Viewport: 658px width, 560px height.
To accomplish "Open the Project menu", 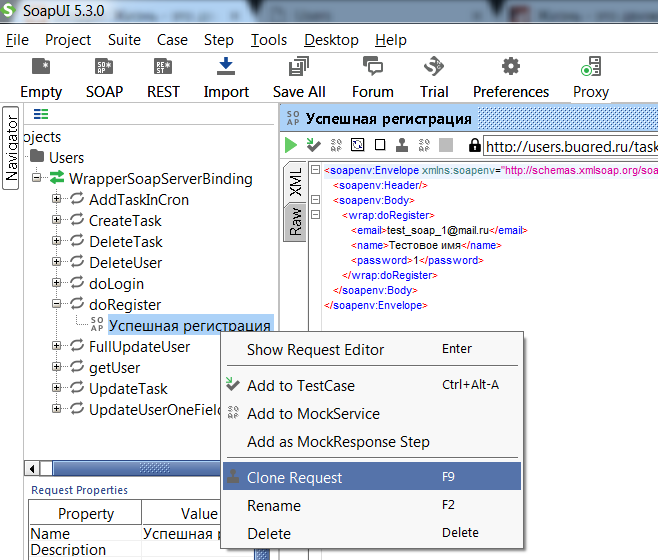I will click(68, 40).
